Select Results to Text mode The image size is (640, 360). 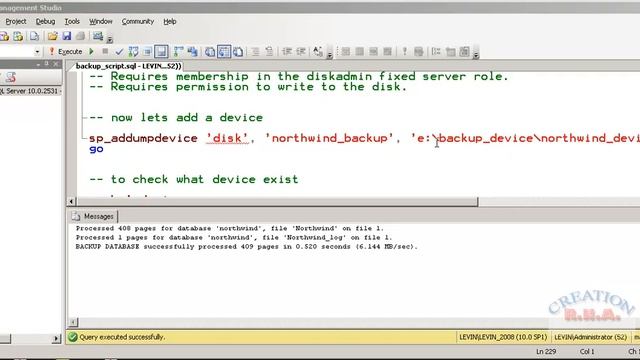click(x=210, y=52)
